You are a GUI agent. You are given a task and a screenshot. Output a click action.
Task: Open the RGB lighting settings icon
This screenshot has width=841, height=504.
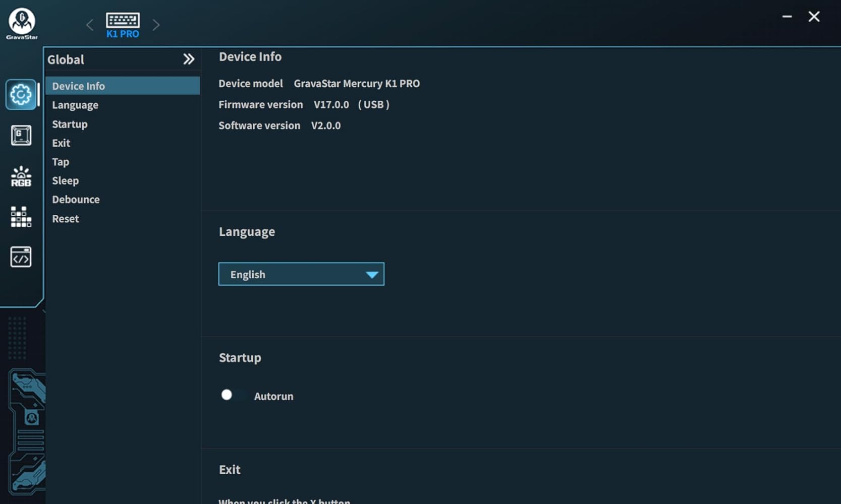point(21,176)
